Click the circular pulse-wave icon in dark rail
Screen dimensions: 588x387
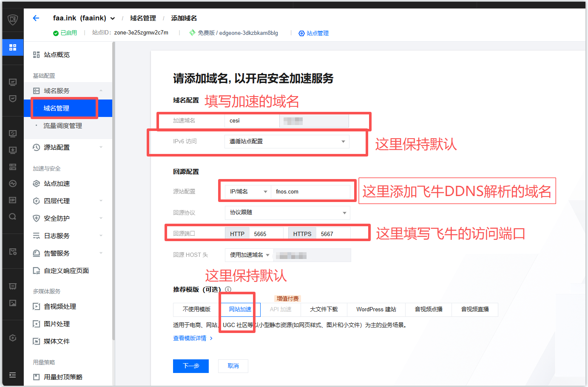click(x=13, y=183)
